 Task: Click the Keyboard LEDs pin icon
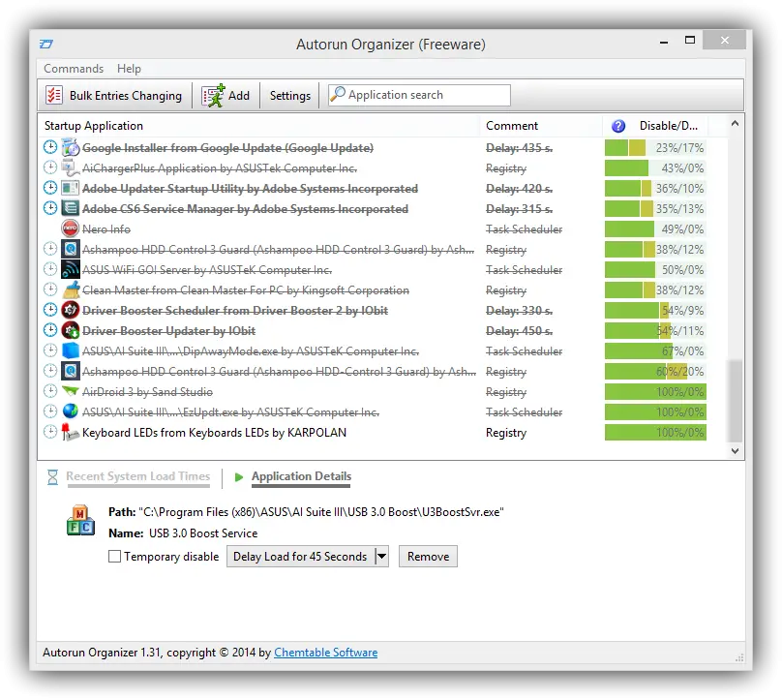click(x=70, y=432)
